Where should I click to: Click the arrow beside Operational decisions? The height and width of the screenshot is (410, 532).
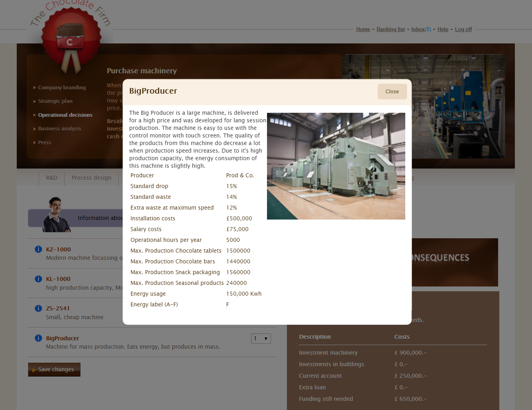(34, 115)
